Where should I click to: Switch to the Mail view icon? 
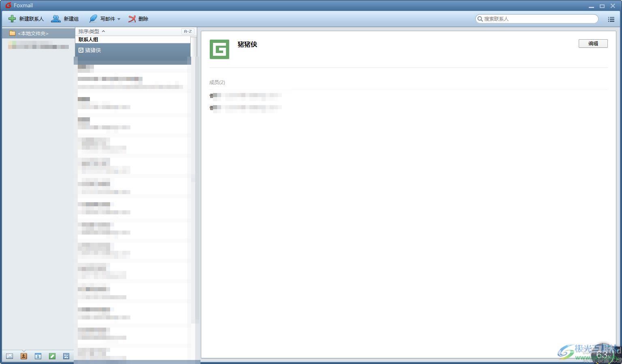(9, 356)
